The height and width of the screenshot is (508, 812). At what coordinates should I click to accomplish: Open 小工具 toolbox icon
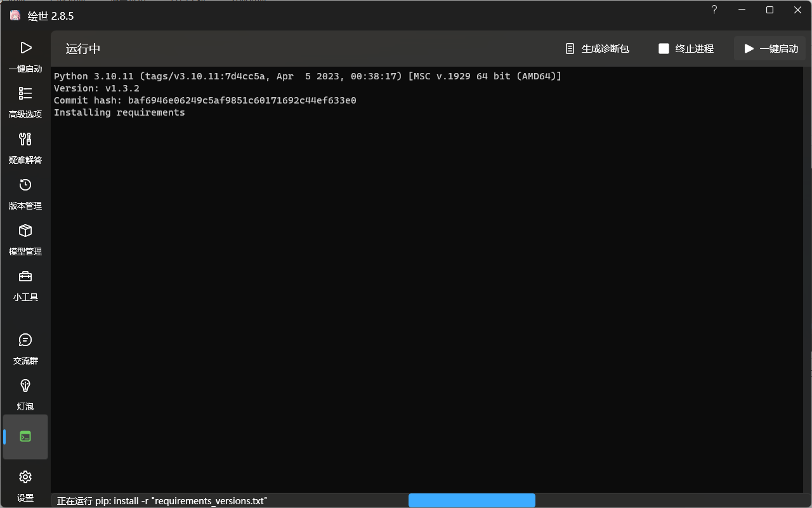pyautogui.click(x=25, y=277)
